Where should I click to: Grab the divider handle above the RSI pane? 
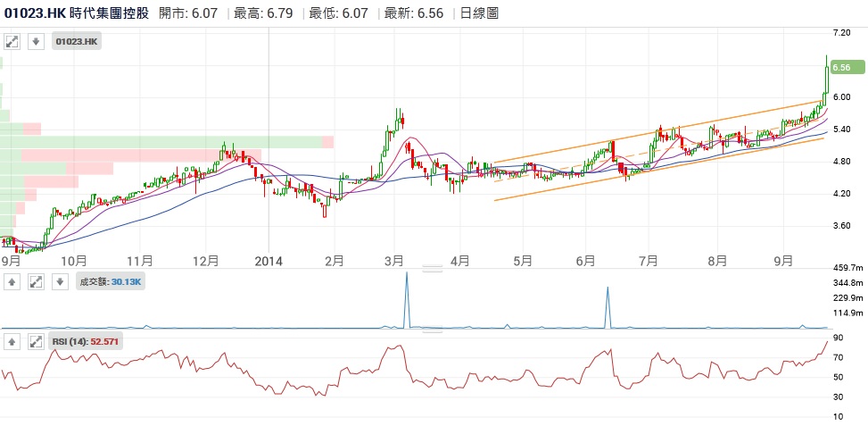tap(432, 330)
